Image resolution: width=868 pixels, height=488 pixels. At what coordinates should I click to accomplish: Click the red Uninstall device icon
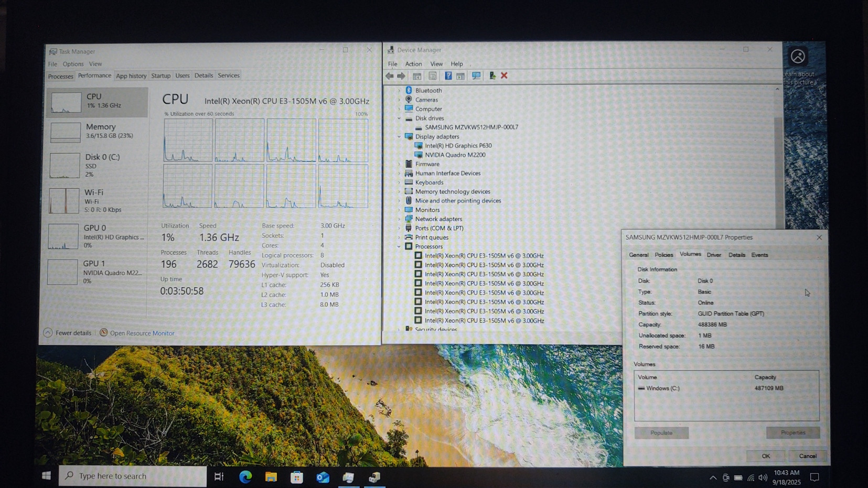point(504,76)
